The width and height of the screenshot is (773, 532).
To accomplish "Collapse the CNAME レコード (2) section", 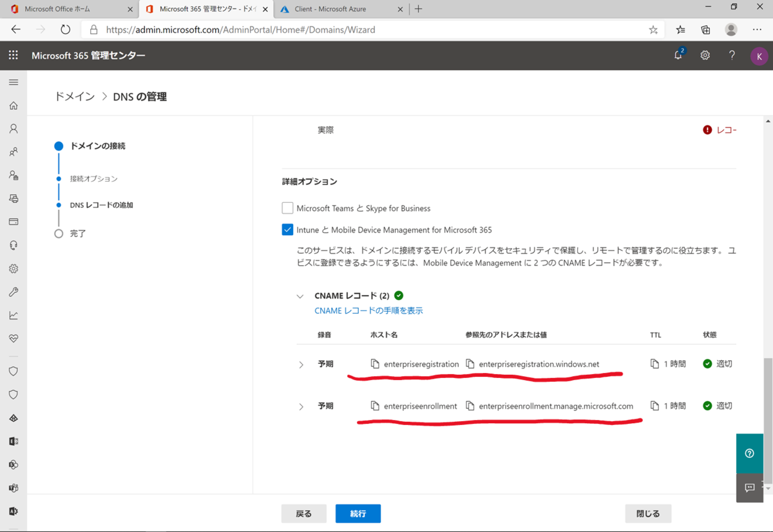I will 300,296.
